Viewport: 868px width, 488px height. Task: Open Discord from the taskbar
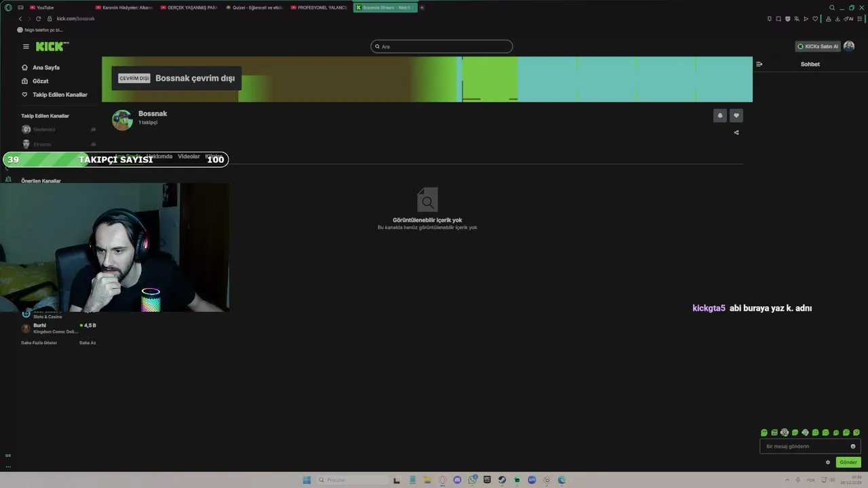(457, 480)
